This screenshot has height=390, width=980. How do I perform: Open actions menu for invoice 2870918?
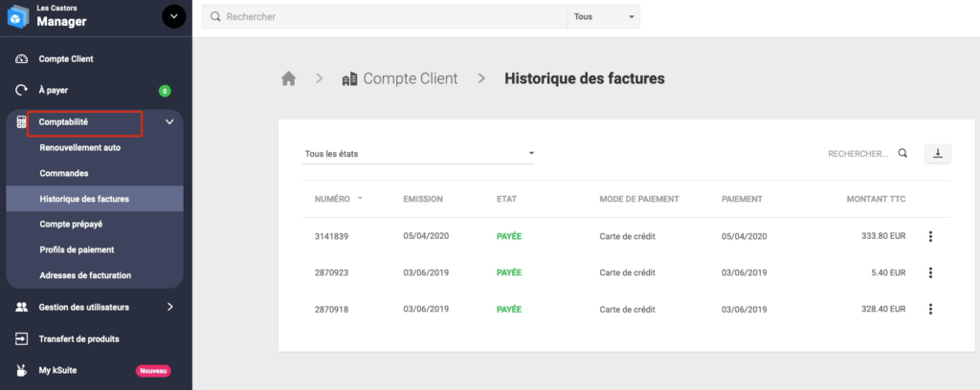930,309
